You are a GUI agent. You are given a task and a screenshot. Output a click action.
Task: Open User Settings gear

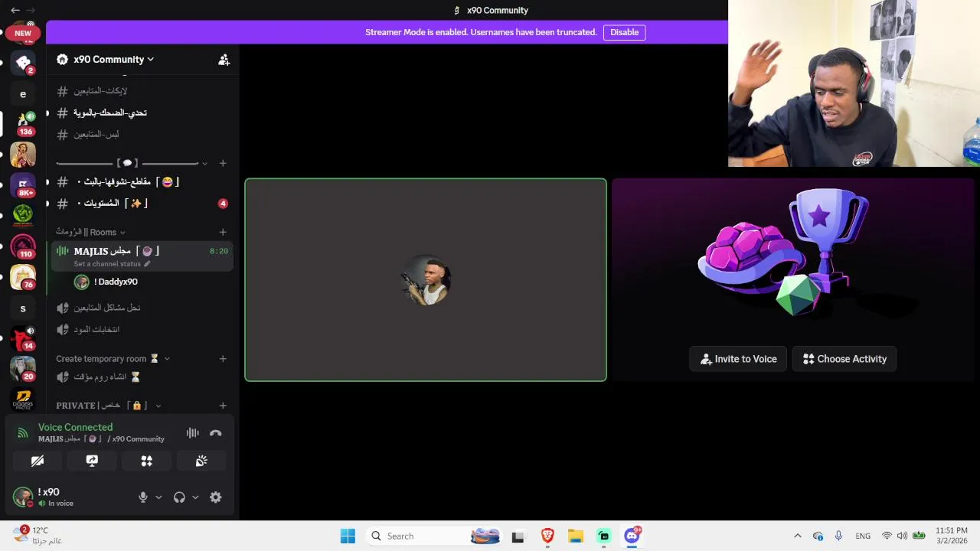pos(216,497)
